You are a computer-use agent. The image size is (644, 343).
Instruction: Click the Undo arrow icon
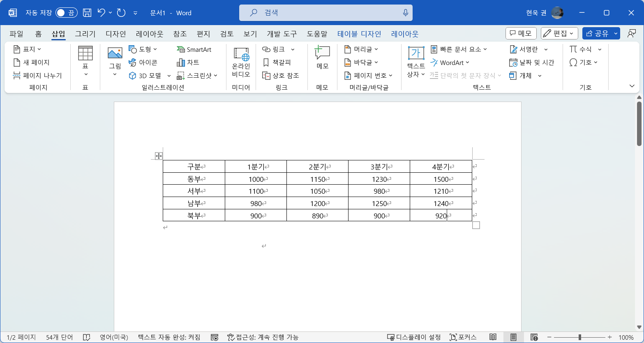tap(101, 13)
